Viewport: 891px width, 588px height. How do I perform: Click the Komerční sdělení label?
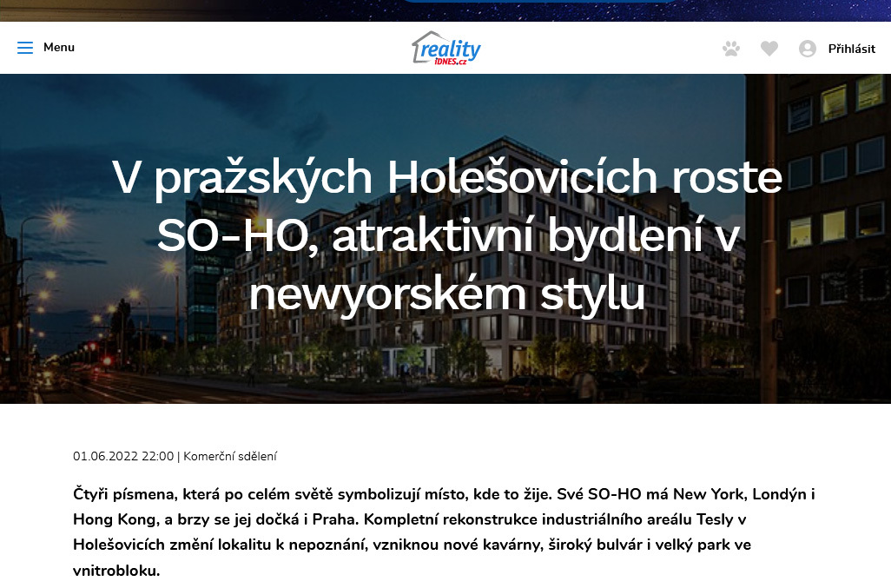pos(230,456)
